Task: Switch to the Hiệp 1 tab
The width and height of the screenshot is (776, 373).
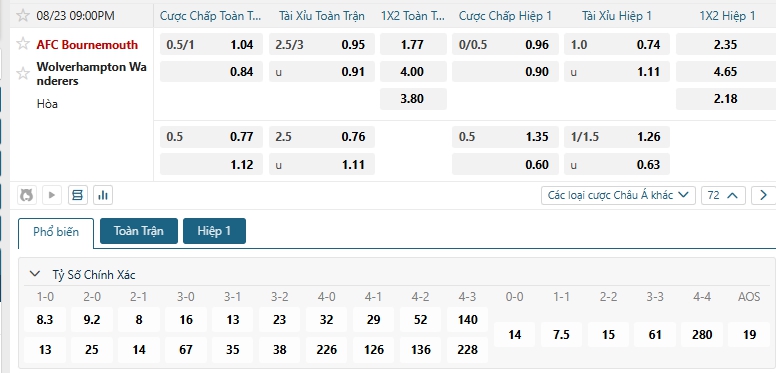Action: pos(214,231)
